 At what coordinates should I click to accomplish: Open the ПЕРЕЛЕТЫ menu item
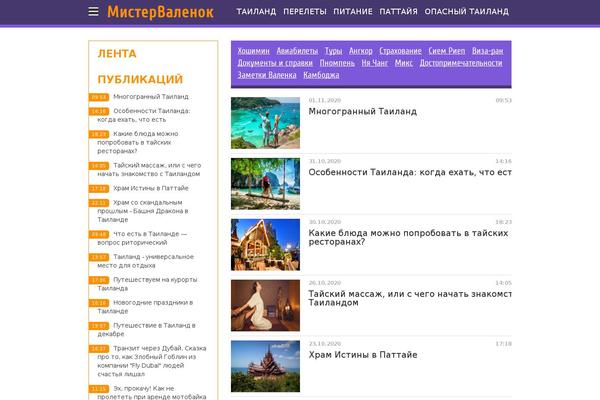[305, 11]
